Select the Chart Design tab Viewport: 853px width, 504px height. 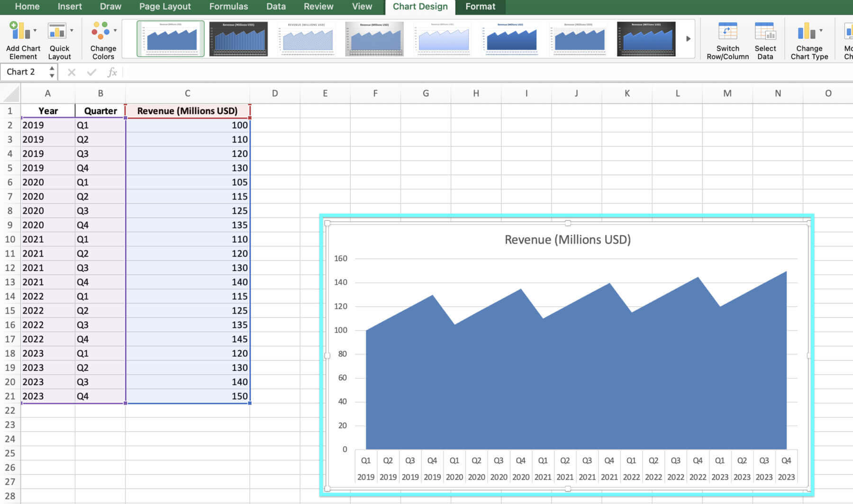tap(420, 7)
